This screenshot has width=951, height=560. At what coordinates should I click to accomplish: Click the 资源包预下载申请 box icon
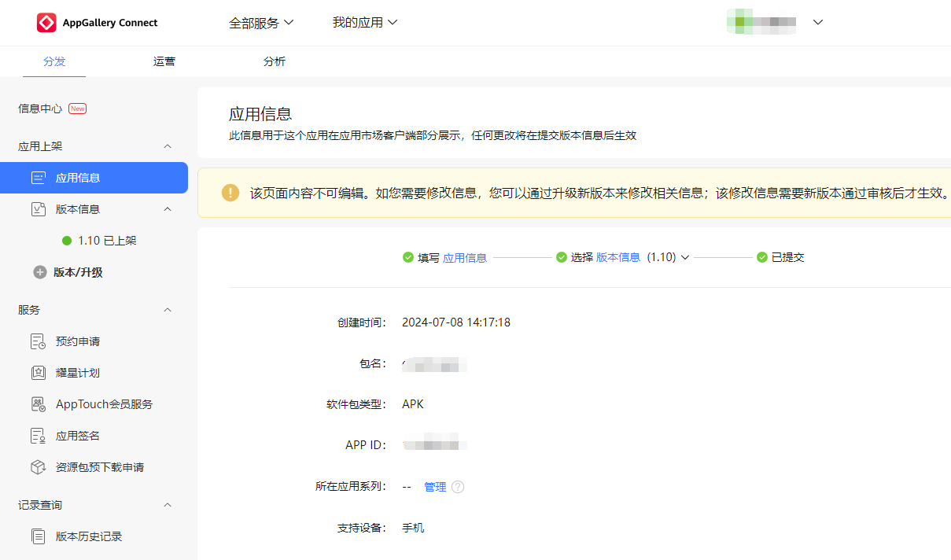(38, 467)
